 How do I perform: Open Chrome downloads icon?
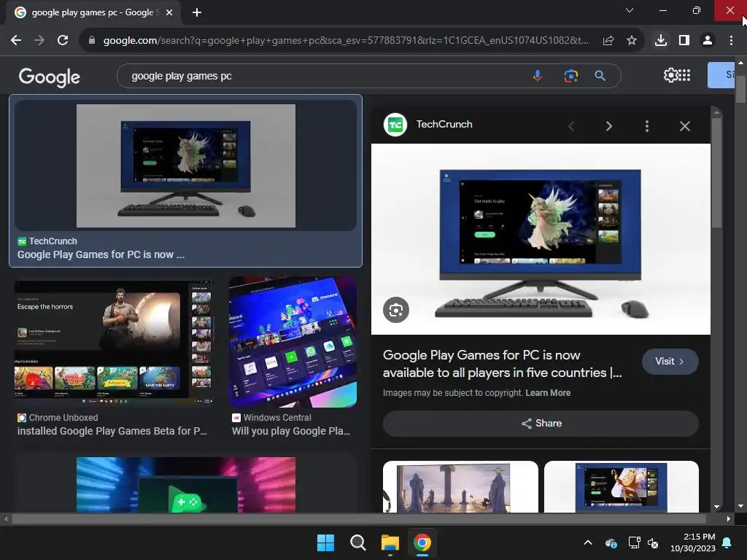click(660, 41)
